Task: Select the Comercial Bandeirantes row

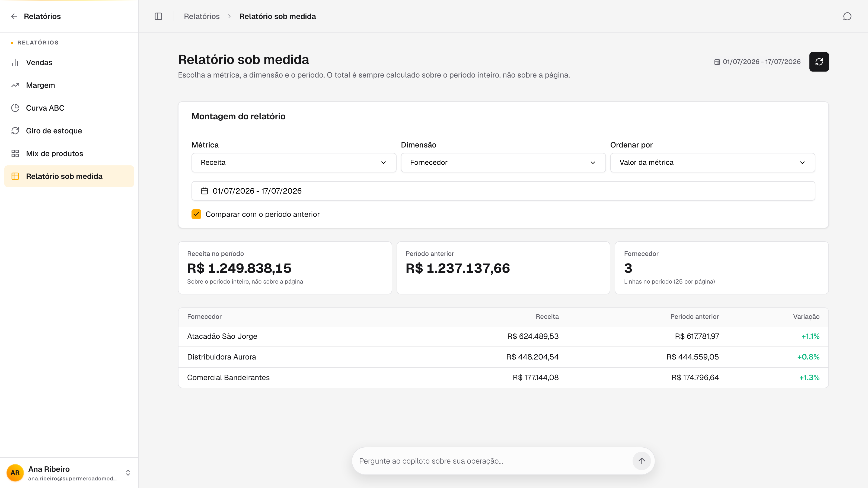Action: click(x=503, y=378)
